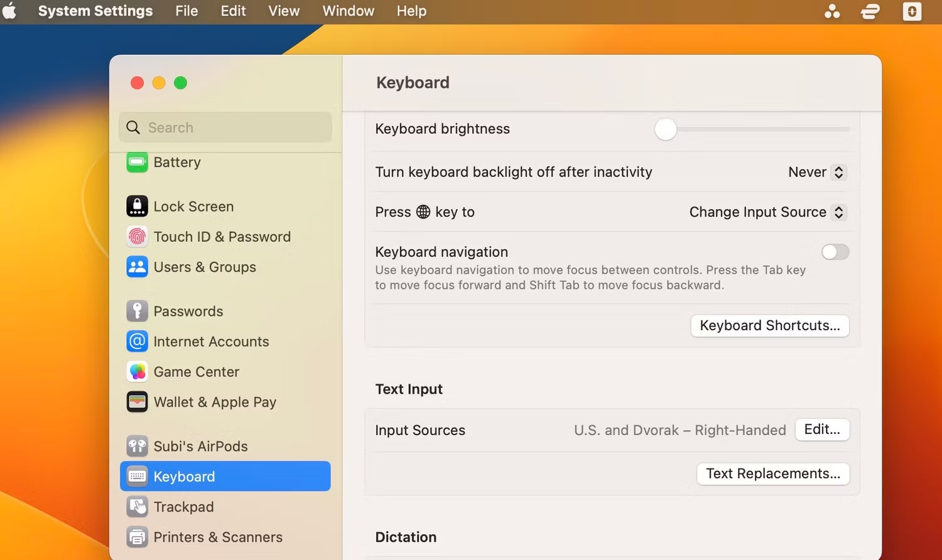Click the Touch ID fingerprint icon

pyautogui.click(x=137, y=237)
